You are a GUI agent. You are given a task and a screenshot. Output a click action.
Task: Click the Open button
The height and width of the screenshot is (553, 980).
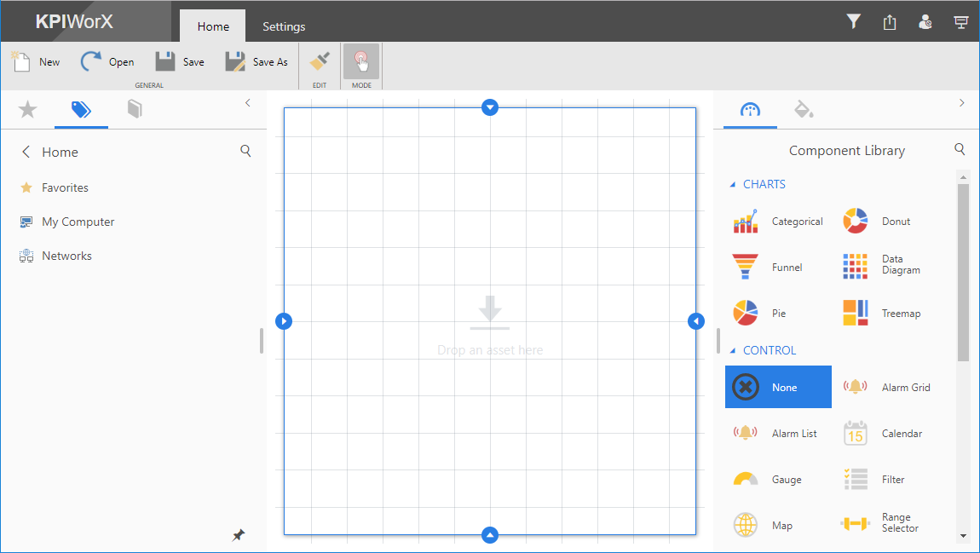[x=107, y=62]
